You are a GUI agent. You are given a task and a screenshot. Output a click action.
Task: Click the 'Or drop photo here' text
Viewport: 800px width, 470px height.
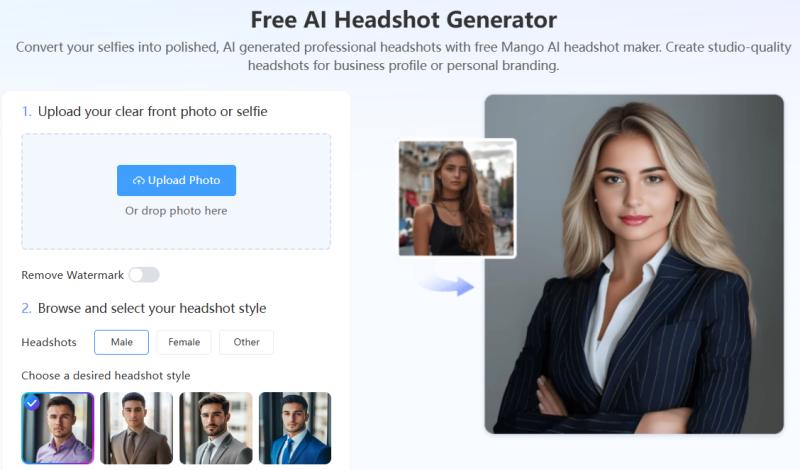pyautogui.click(x=176, y=211)
